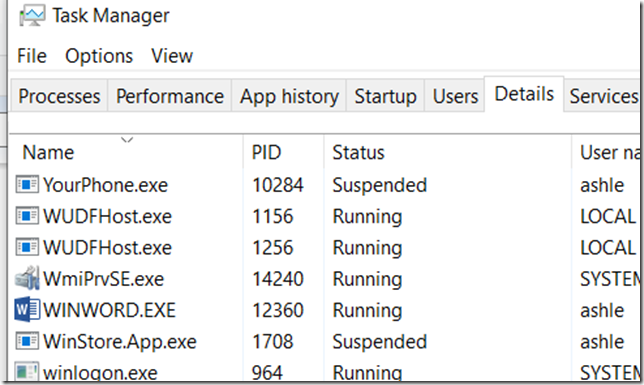Switch to the Services tab
Screen dimensions: 644x385
point(603,97)
